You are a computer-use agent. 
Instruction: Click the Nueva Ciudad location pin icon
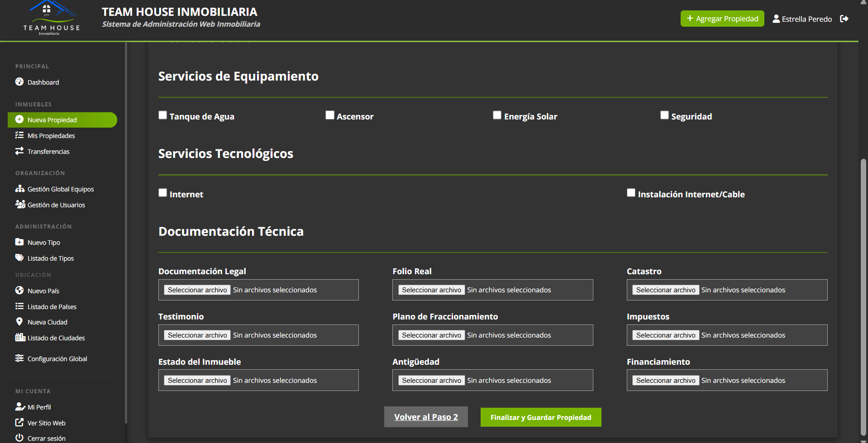pyautogui.click(x=19, y=322)
